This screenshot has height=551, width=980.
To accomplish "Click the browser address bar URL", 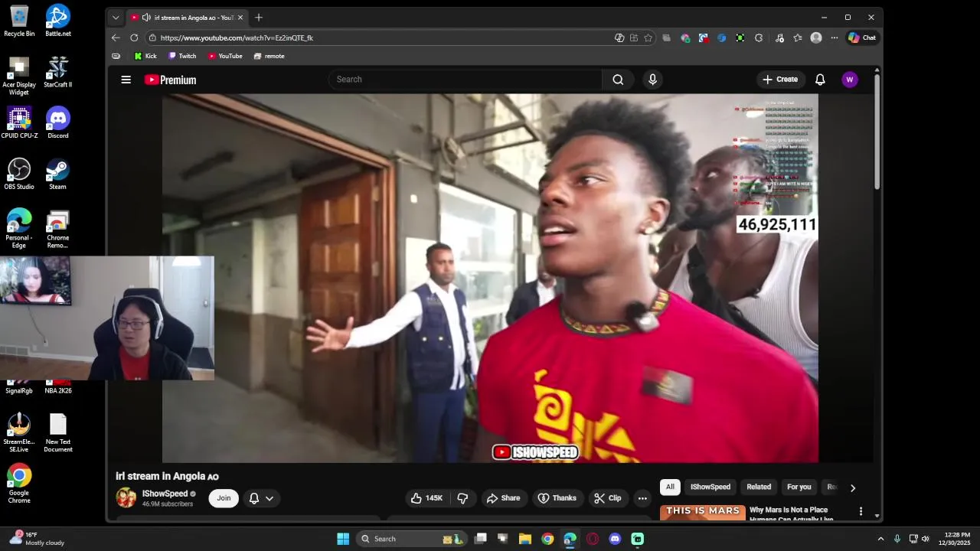I will pyautogui.click(x=237, y=37).
